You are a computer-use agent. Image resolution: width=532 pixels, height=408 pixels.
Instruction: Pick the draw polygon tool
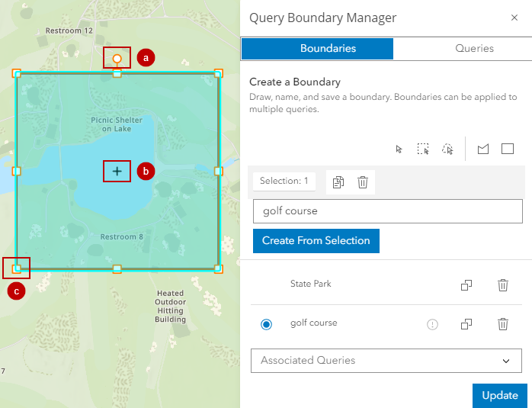tap(482, 149)
